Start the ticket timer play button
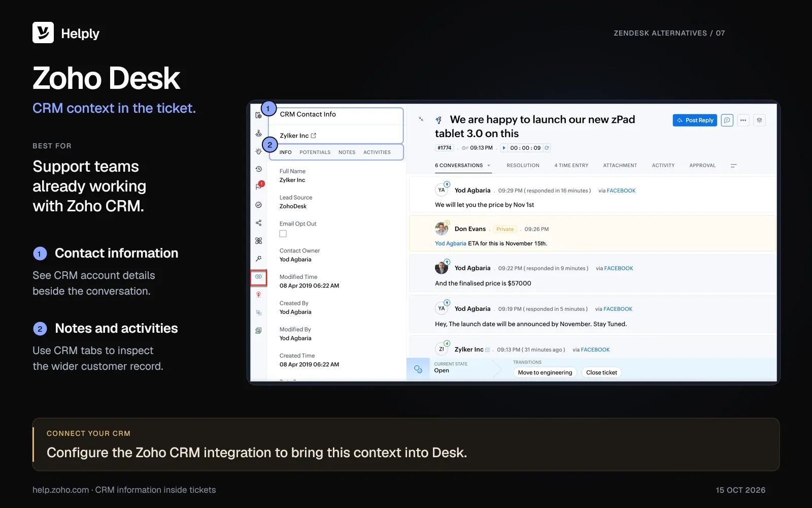812x508 pixels. pos(504,148)
